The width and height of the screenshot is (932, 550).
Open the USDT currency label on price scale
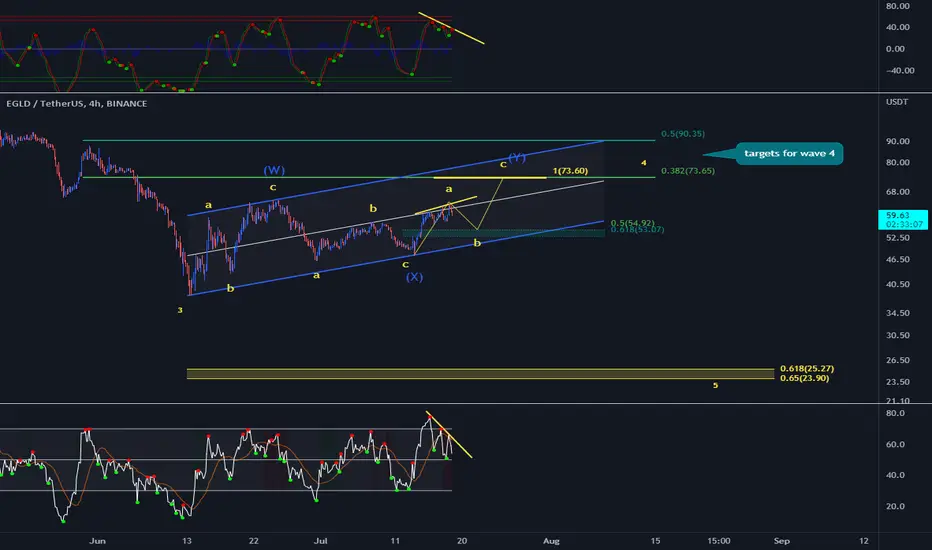coord(897,102)
